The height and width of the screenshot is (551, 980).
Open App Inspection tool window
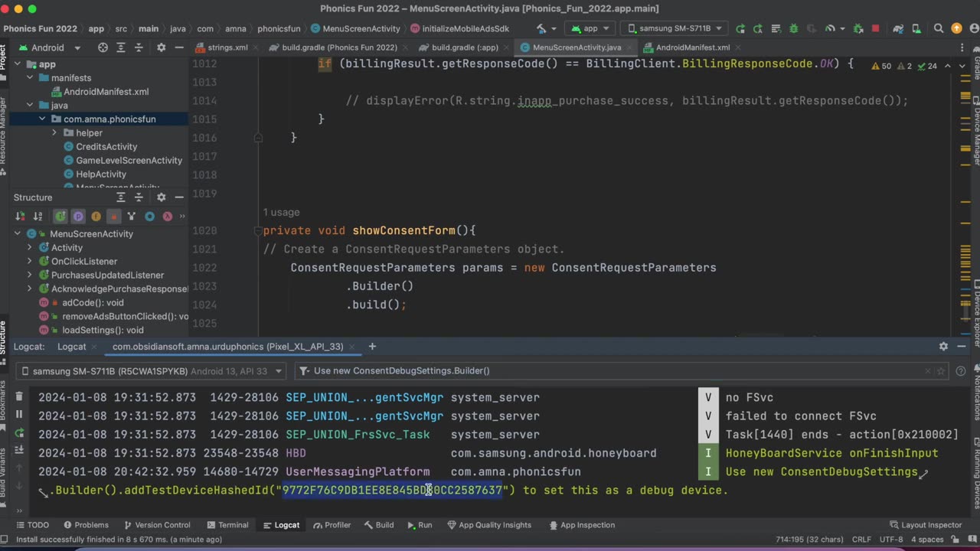[582, 525]
